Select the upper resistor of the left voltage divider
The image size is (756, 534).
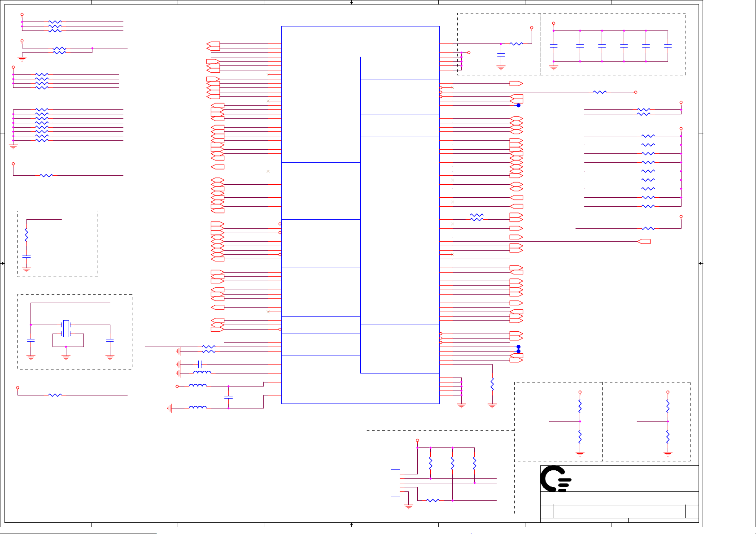click(580, 407)
